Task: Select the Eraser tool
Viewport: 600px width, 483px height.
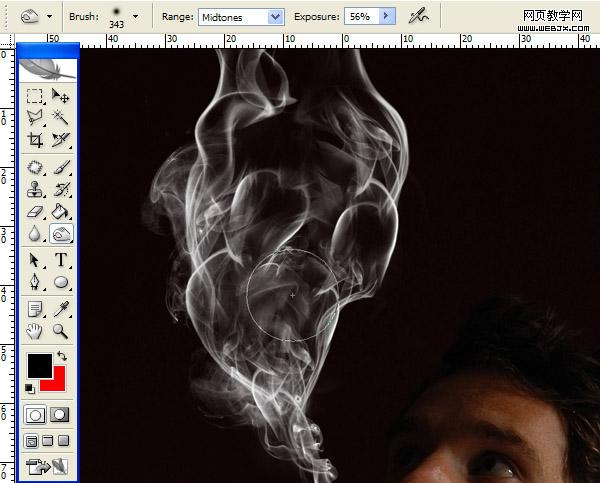Action: pyautogui.click(x=34, y=211)
